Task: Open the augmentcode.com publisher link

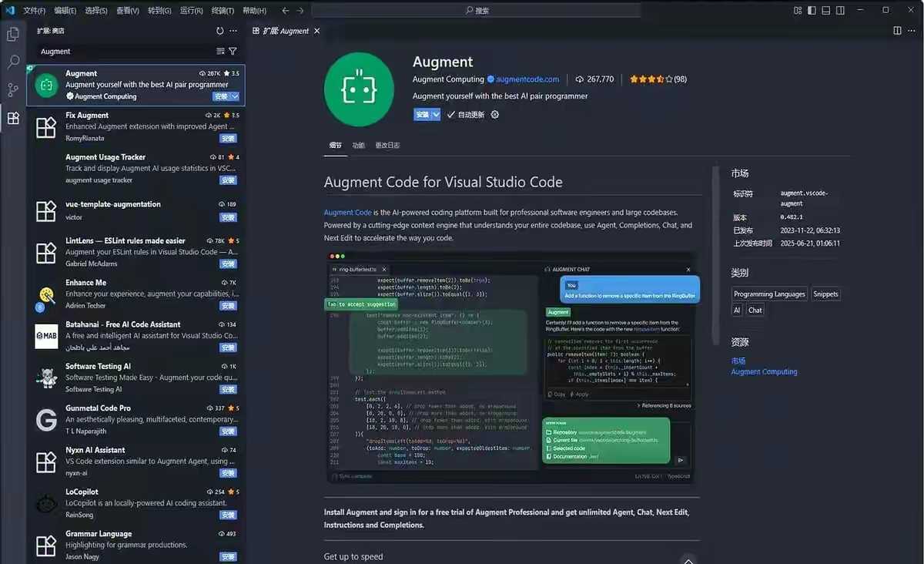Action: [x=527, y=79]
